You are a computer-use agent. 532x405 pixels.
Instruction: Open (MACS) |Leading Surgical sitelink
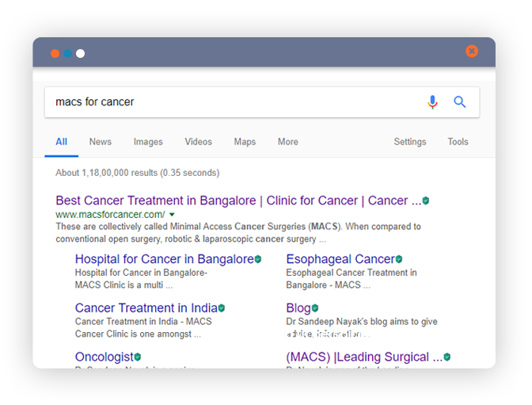[x=364, y=357]
